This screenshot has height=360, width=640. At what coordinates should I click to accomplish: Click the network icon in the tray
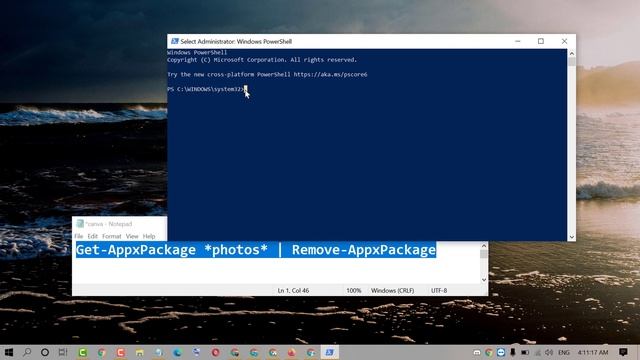pyautogui.click(x=538, y=352)
